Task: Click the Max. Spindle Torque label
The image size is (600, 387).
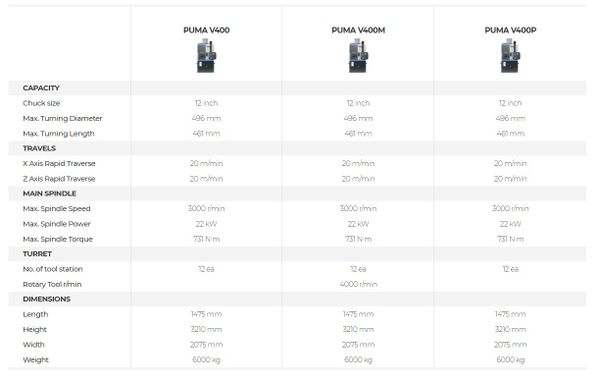Action: pos(58,239)
